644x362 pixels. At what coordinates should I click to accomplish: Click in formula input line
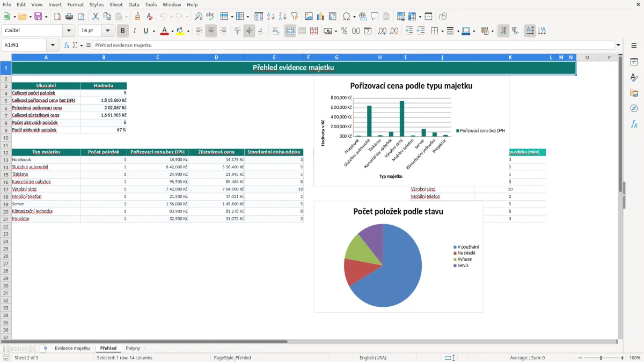click(354, 45)
